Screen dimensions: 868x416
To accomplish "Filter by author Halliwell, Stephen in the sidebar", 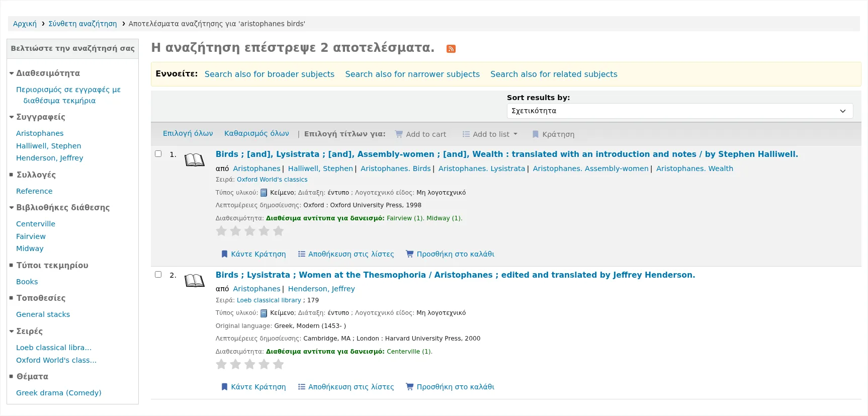I will [x=48, y=146].
